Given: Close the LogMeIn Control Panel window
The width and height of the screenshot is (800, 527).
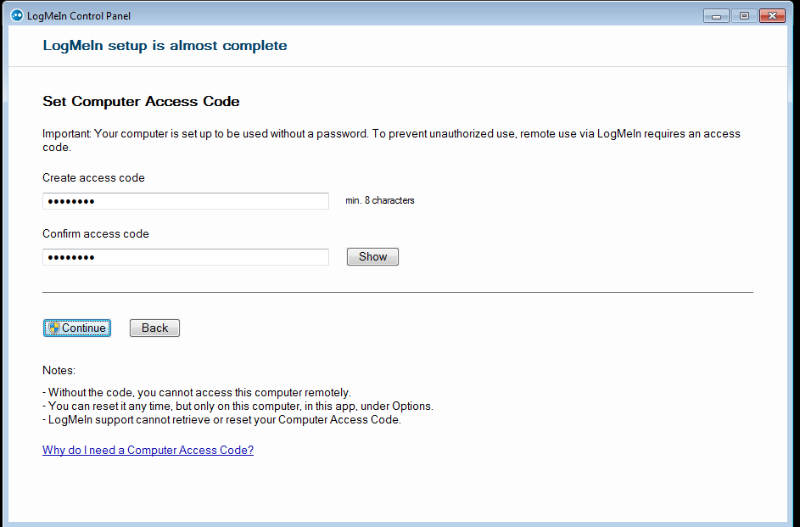Looking at the screenshot, I should click(772, 16).
